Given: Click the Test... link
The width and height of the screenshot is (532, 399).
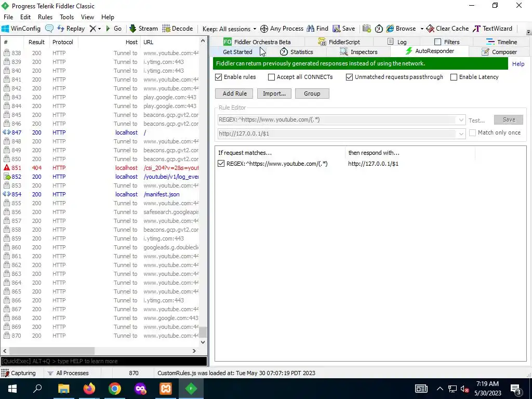Looking at the screenshot, I should tap(476, 121).
